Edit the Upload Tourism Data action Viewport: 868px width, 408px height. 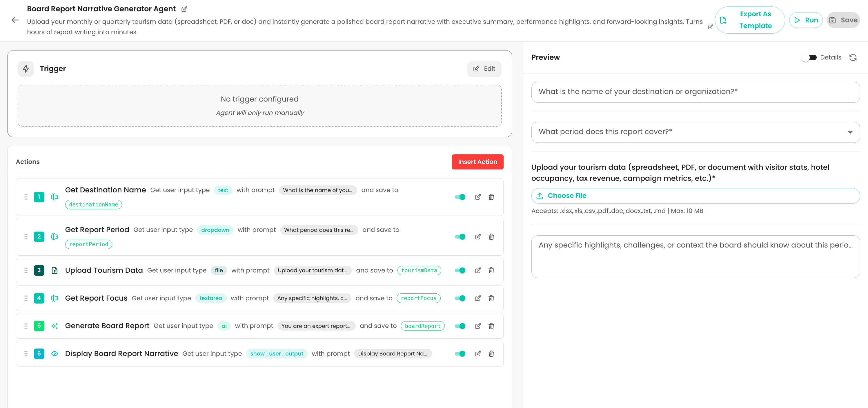478,270
